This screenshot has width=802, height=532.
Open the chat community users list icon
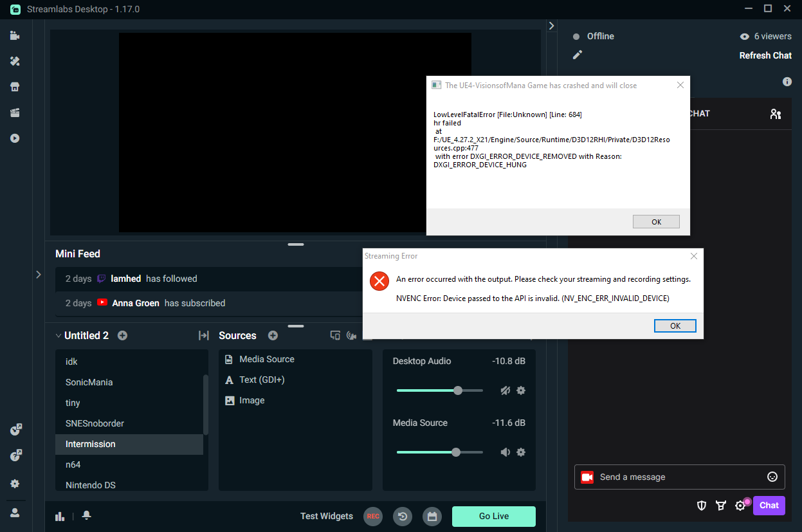pos(776,114)
